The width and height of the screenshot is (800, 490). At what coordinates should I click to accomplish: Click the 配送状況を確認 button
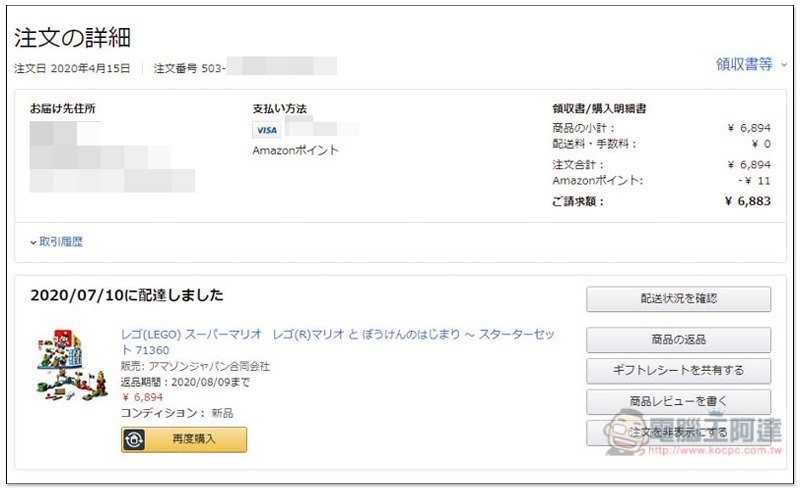[678, 299]
